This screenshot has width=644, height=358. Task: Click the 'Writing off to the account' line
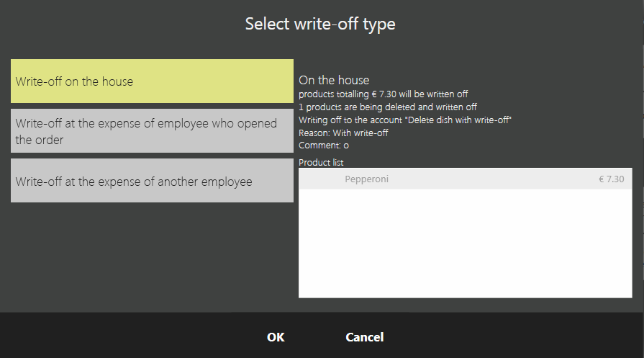point(405,120)
